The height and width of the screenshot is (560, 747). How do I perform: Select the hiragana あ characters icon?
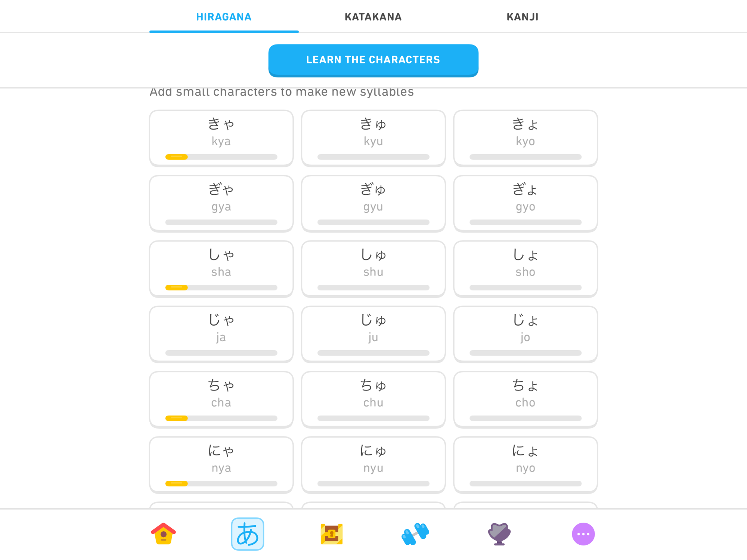click(247, 534)
